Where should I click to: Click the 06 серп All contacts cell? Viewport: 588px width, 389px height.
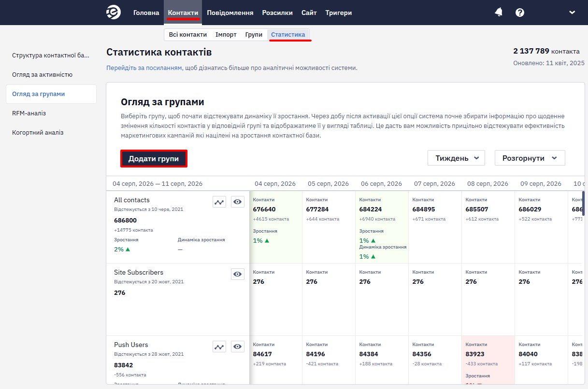click(x=382, y=227)
